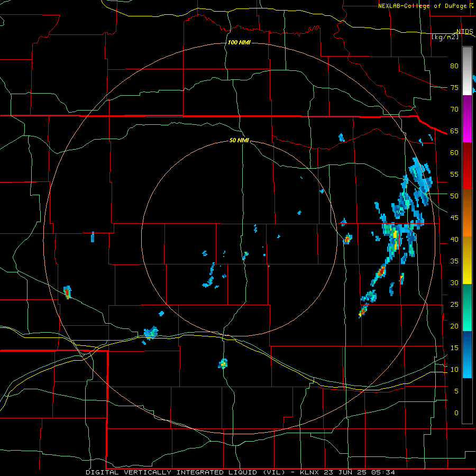Click the 40 value on the VIL scale
Viewport: 476px width, 476px height.
[454, 240]
